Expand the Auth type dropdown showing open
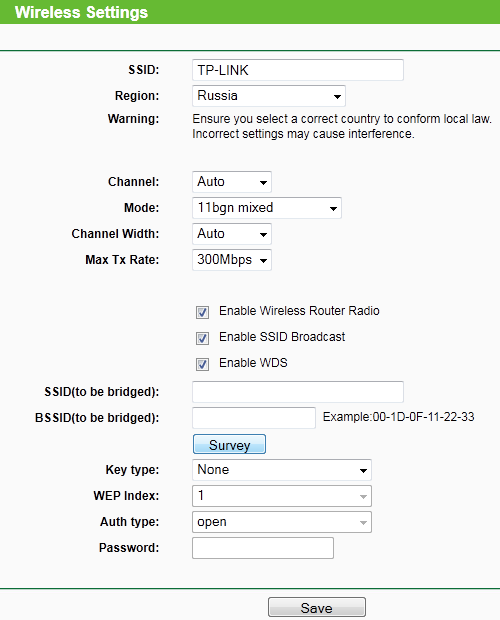 (282, 522)
